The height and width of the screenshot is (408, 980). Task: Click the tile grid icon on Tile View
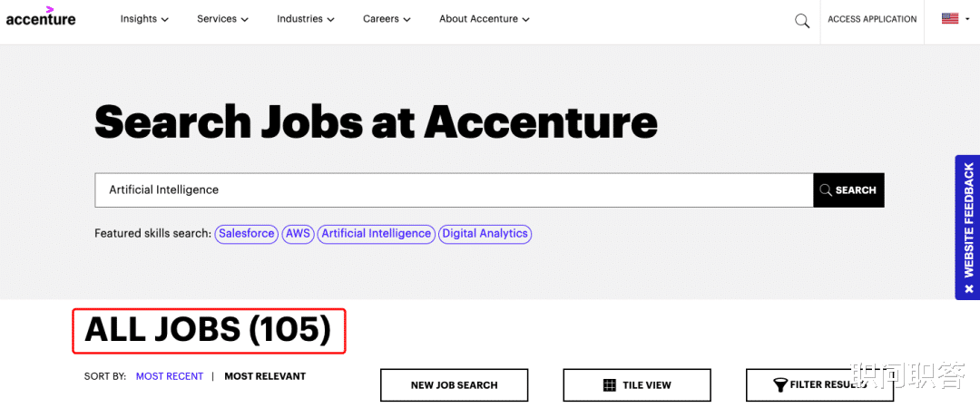point(609,385)
